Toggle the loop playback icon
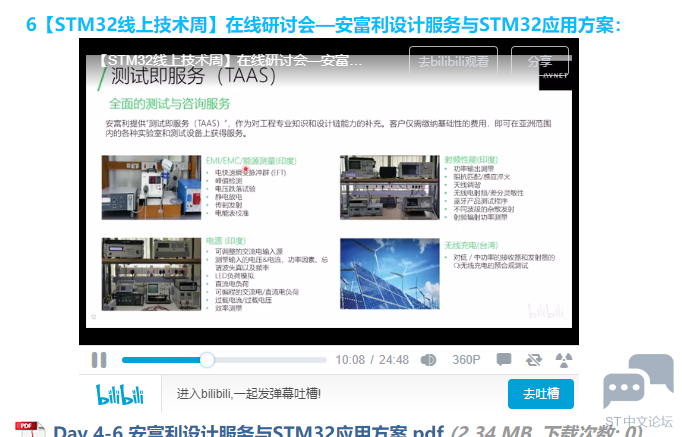 [x=534, y=360]
